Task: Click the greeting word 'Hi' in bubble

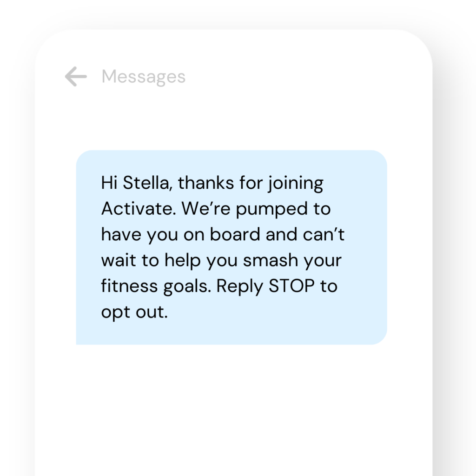Action: pyautogui.click(x=109, y=183)
